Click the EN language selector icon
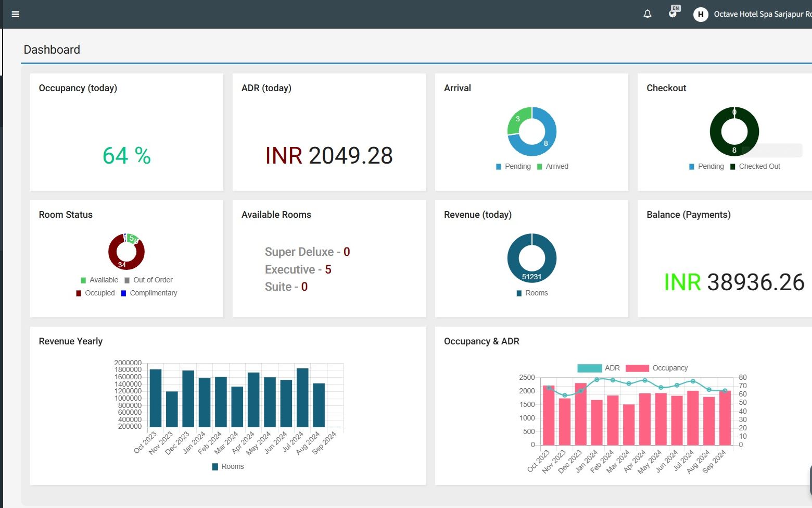812x508 pixels. 674,13
